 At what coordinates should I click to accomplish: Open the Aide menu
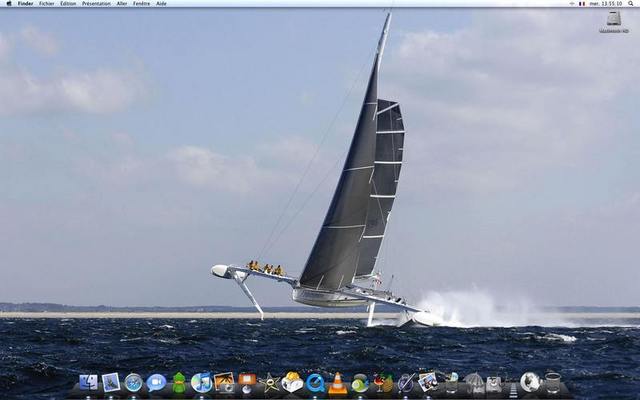coord(161,4)
